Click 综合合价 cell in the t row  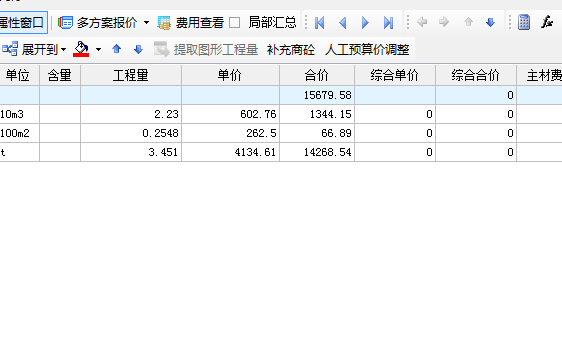(x=476, y=152)
